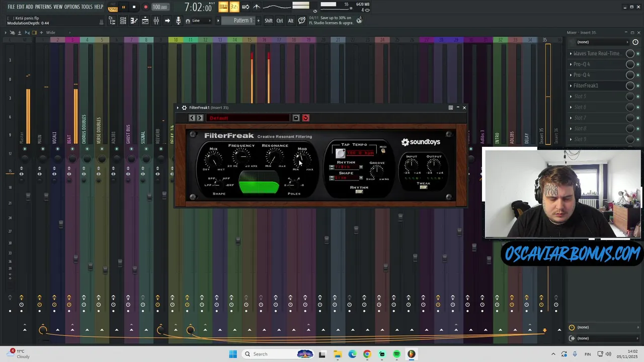Open the PATTERNS menu
The image size is (644, 362).
point(43,7)
